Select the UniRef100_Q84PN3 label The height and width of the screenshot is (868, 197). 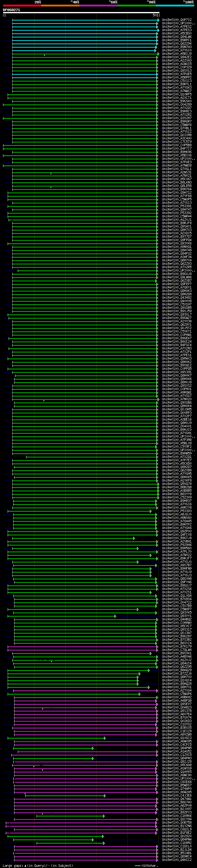click(x=177, y=758)
